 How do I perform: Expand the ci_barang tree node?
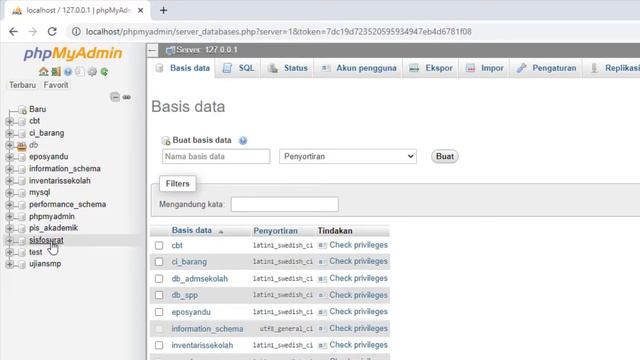(x=9, y=133)
